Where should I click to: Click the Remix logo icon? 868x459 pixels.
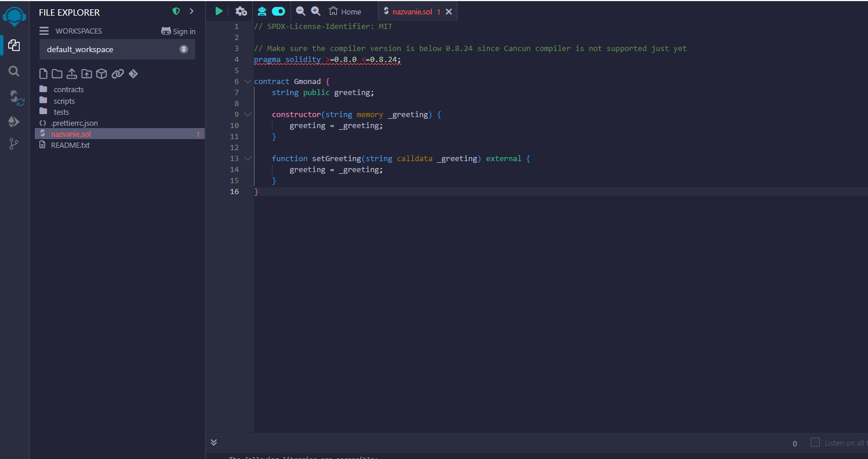(x=14, y=16)
